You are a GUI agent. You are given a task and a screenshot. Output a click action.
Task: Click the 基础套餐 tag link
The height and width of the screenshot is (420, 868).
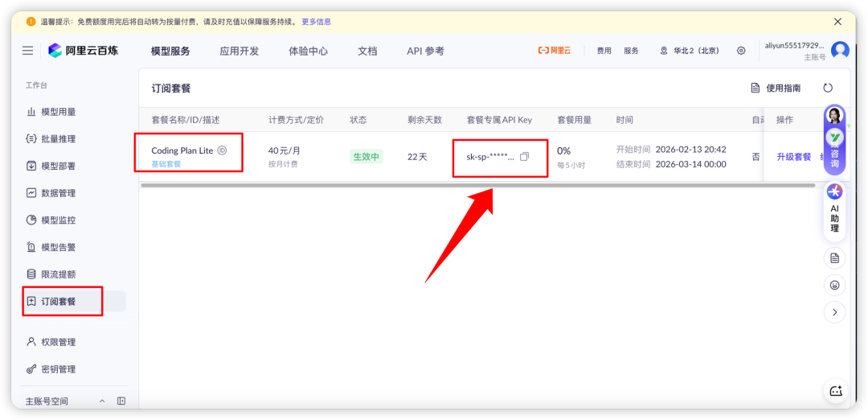pos(166,164)
